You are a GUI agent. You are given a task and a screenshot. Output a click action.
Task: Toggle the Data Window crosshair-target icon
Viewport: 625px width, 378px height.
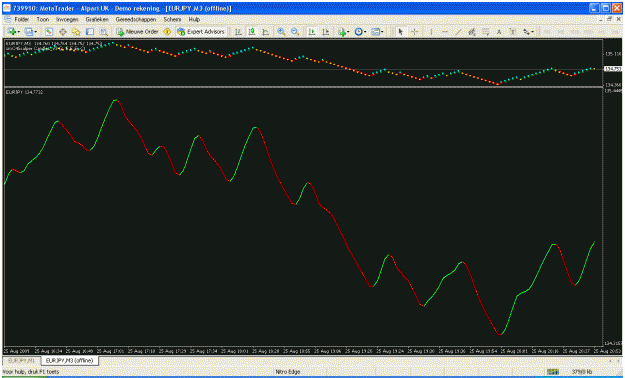pyautogui.click(x=63, y=32)
